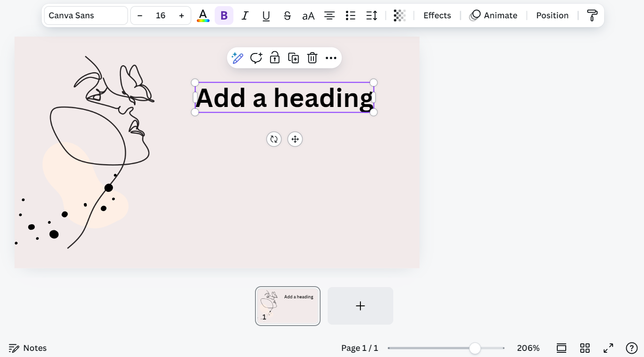
Task: Toggle strikethrough formatting
Action: point(287,15)
